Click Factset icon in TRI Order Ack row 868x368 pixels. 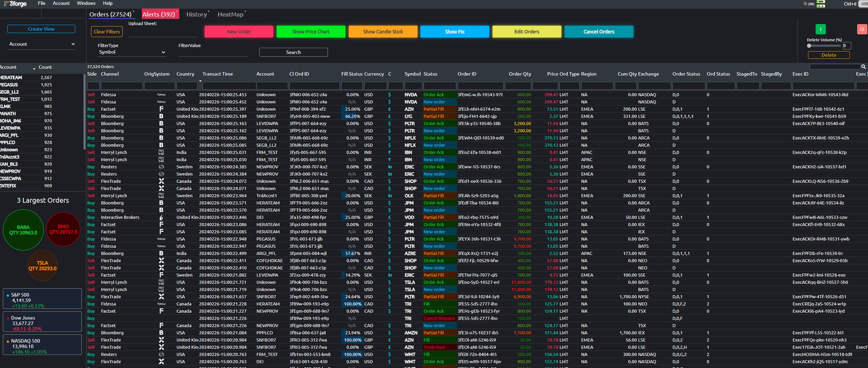click(x=161, y=311)
